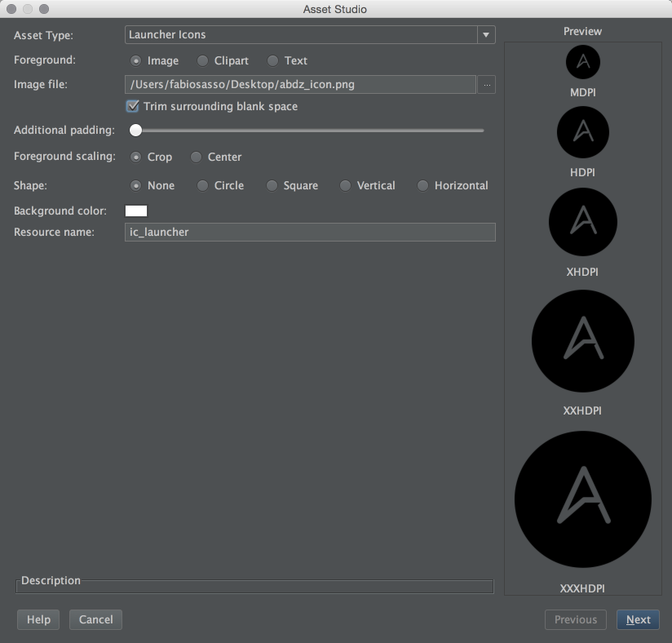Select the Circle shape option
This screenshot has width=672, height=643.
(202, 186)
